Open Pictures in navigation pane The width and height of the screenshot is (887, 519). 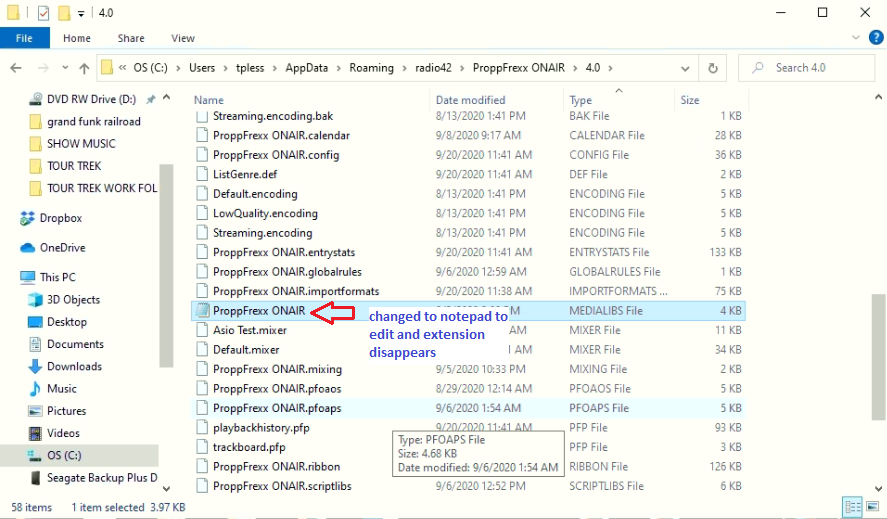pos(66,411)
